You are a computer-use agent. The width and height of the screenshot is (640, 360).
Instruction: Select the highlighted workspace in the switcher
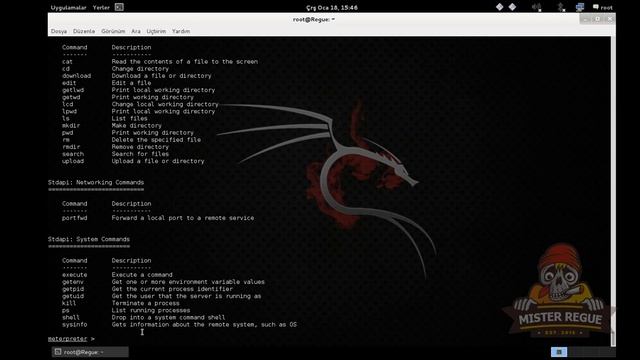click(x=559, y=352)
